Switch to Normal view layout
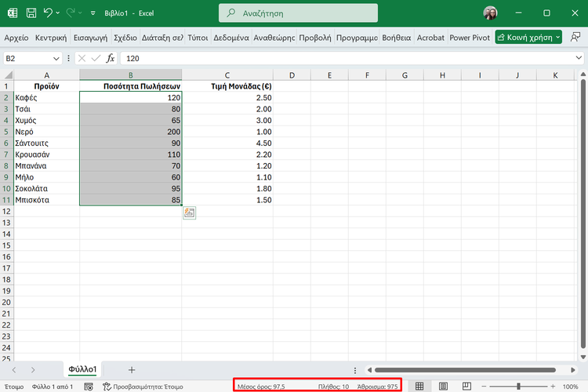 (419, 387)
